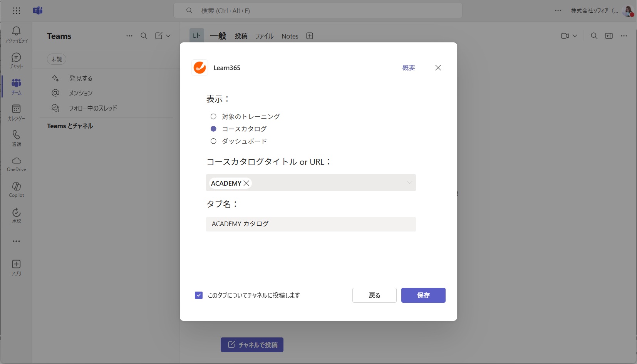Add a new tab with plus icon

(310, 36)
